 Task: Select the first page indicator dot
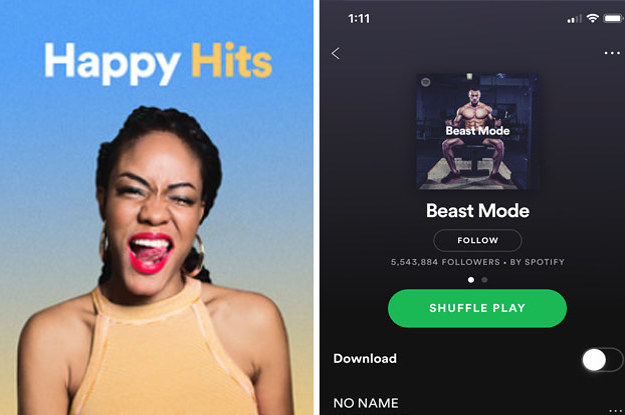tap(471, 280)
